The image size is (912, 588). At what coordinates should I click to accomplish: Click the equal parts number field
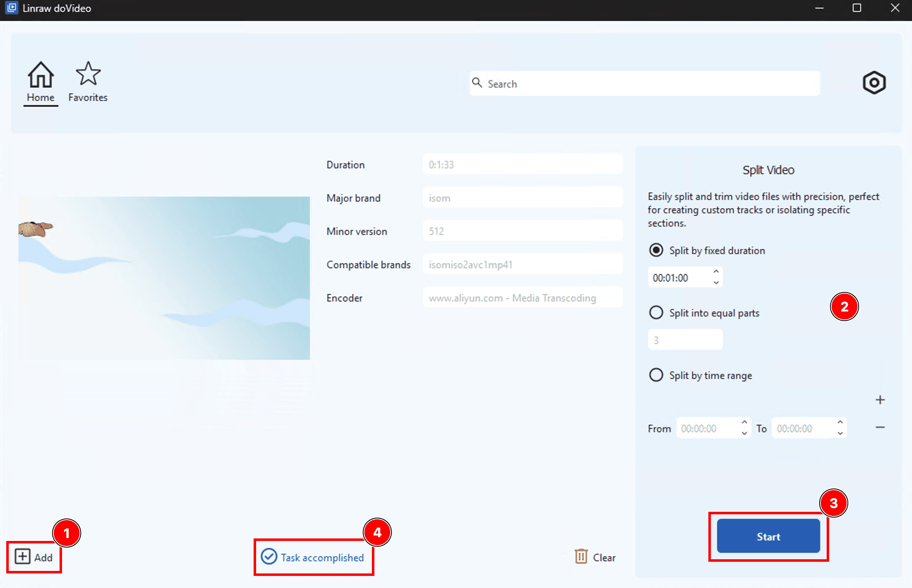tap(685, 340)
